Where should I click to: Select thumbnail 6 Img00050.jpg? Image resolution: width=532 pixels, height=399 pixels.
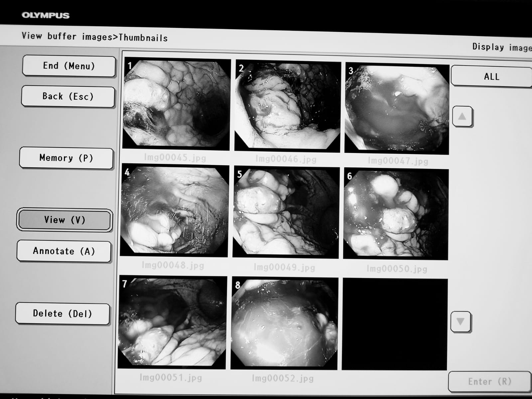pos(396,214)
